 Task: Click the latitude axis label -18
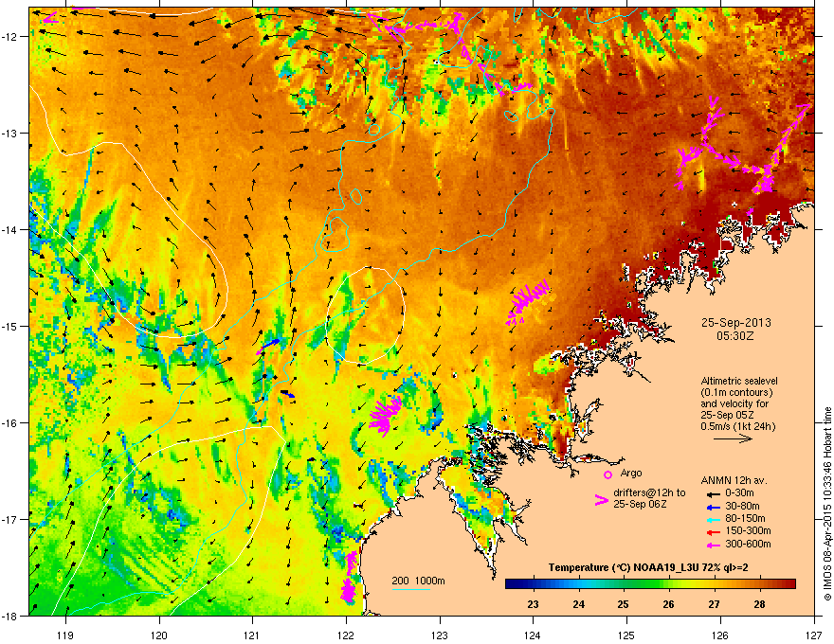click(10, 616)
